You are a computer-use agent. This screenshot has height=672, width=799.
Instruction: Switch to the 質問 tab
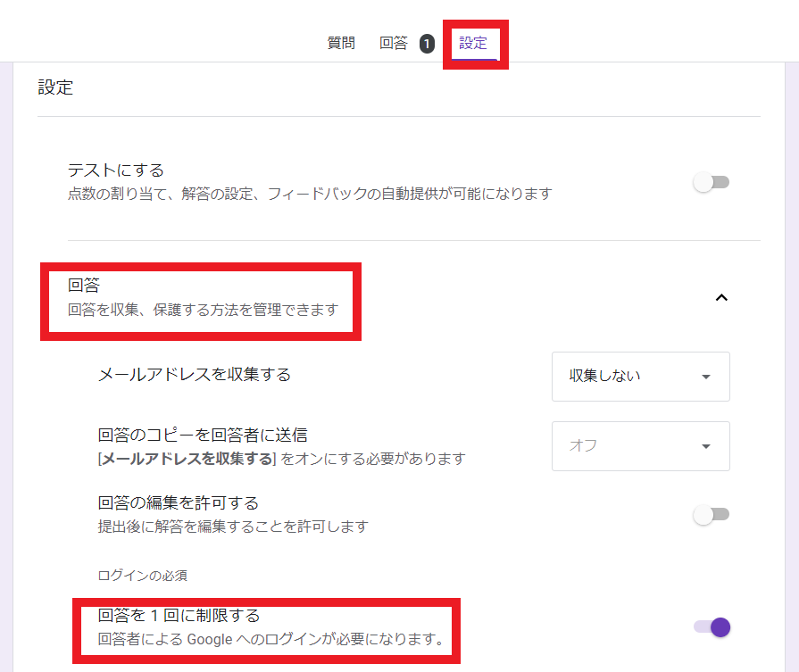341,43
